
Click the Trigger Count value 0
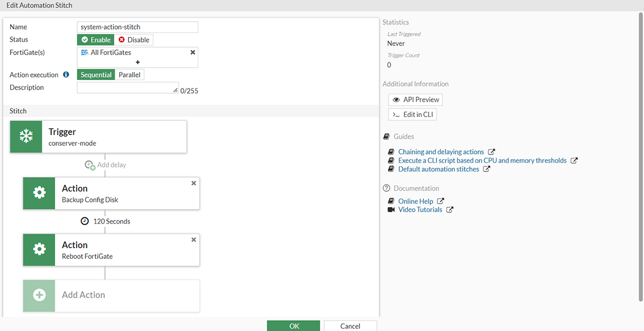tap(389, 65)
